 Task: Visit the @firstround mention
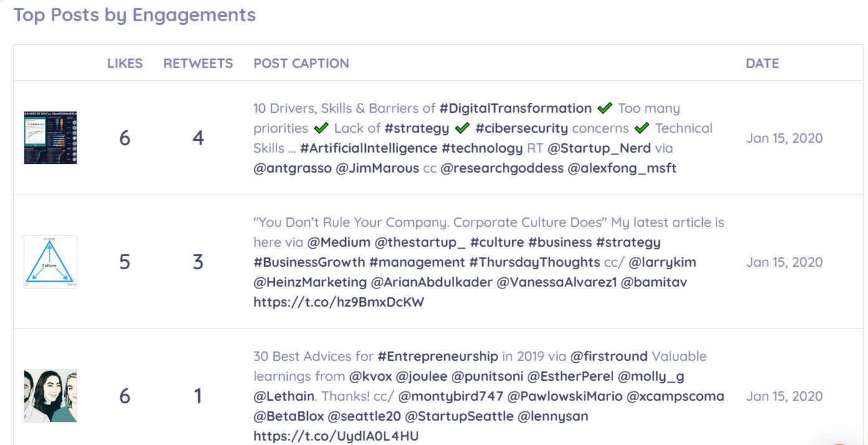[609, 356]
